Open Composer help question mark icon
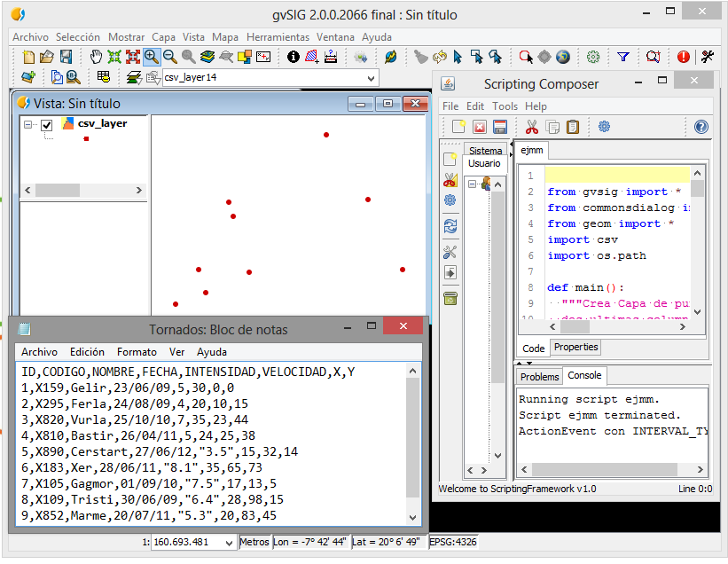This screenshot has height=564, width=728. point(701,126)
